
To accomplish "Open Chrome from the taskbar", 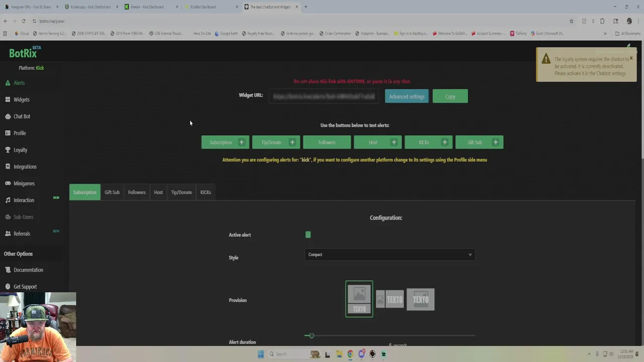I will coord(350,354).
